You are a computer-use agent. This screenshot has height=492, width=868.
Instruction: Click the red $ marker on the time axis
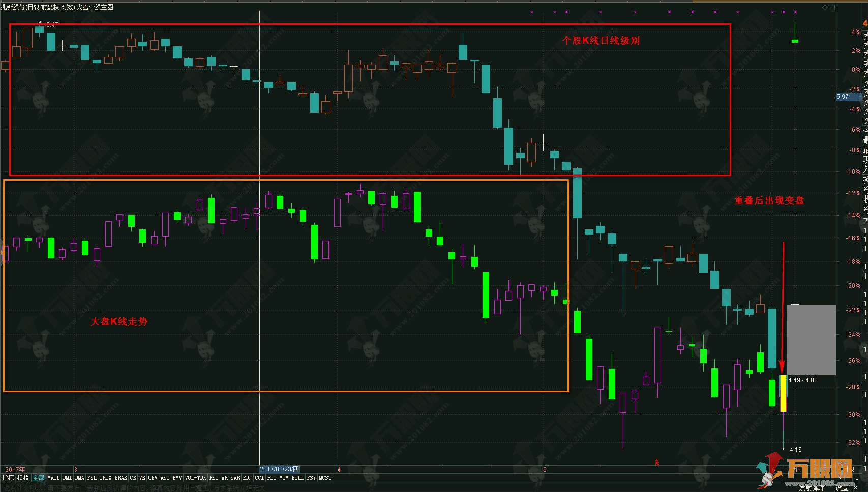657,463
